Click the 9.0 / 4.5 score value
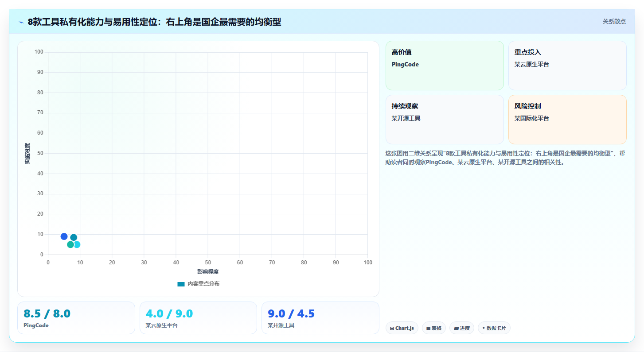Image resolution: width=644 pixels, height=352 pixels. (291, 313)
